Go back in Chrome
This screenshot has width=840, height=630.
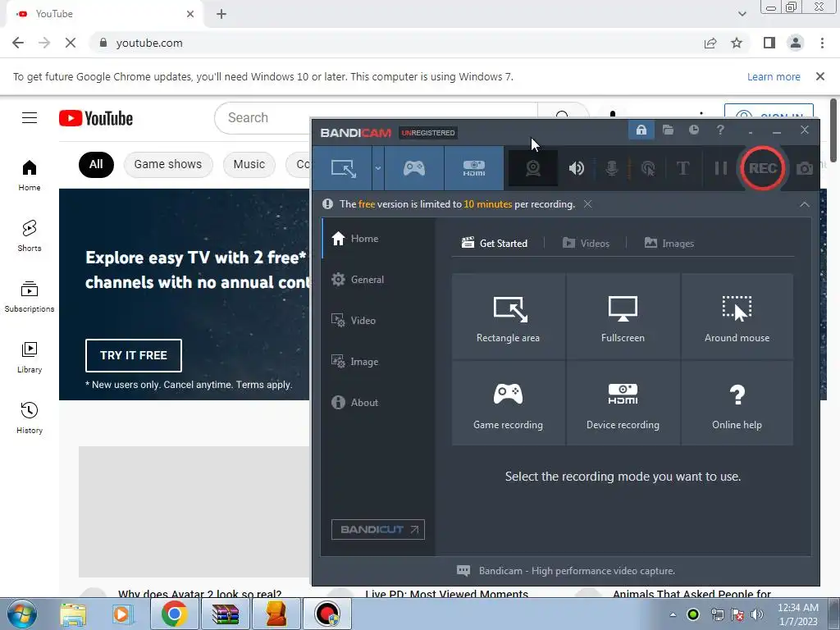click(x=18, y=43)
